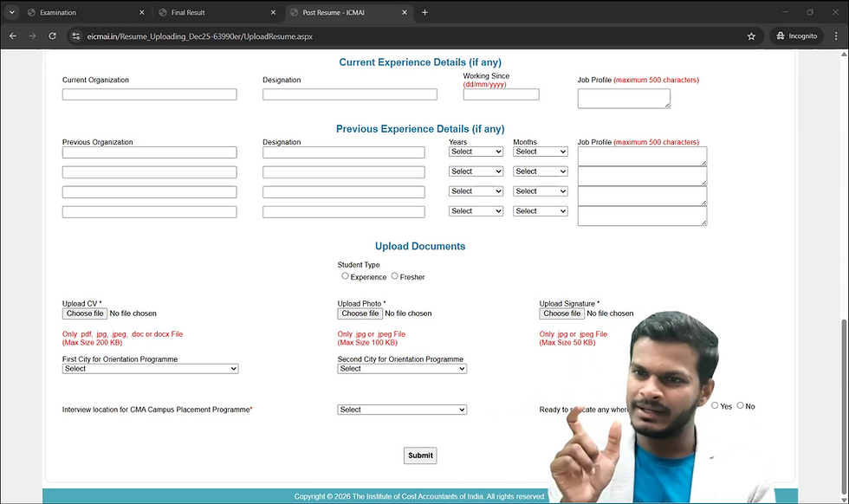Click the Incognito indicator
Screen dimensions: 849x504
[x=796, y=36]
